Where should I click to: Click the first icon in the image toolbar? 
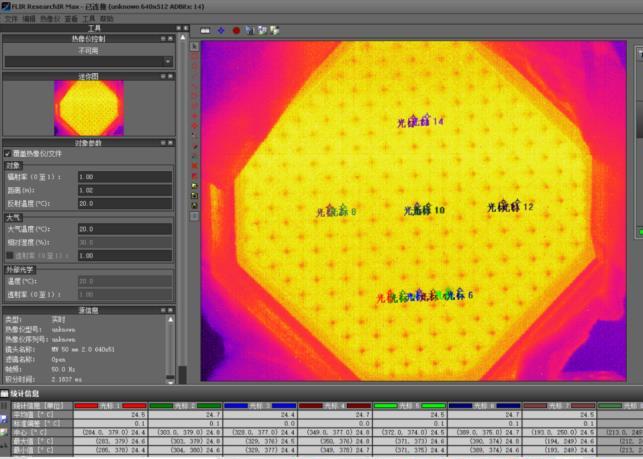pos(206,30)
